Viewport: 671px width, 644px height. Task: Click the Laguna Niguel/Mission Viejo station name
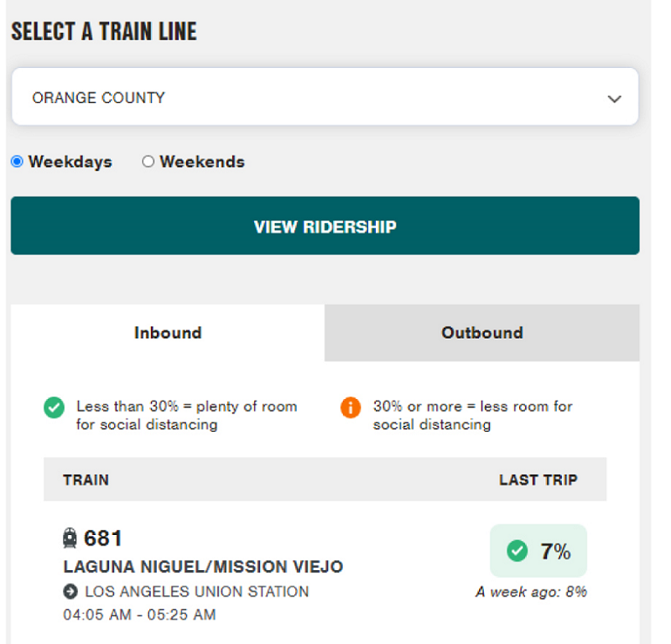tap(203, 567)
